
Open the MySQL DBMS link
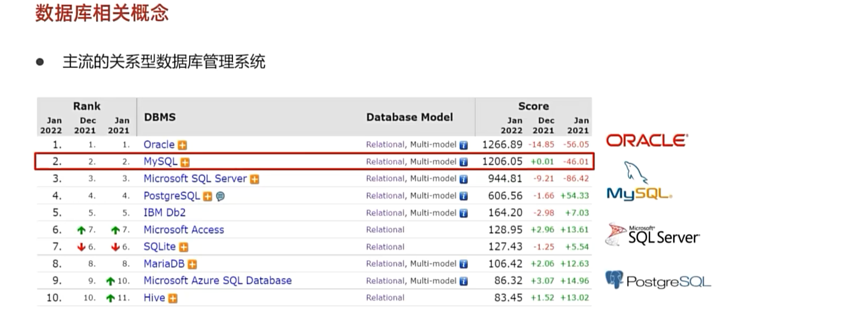[160, 161]
